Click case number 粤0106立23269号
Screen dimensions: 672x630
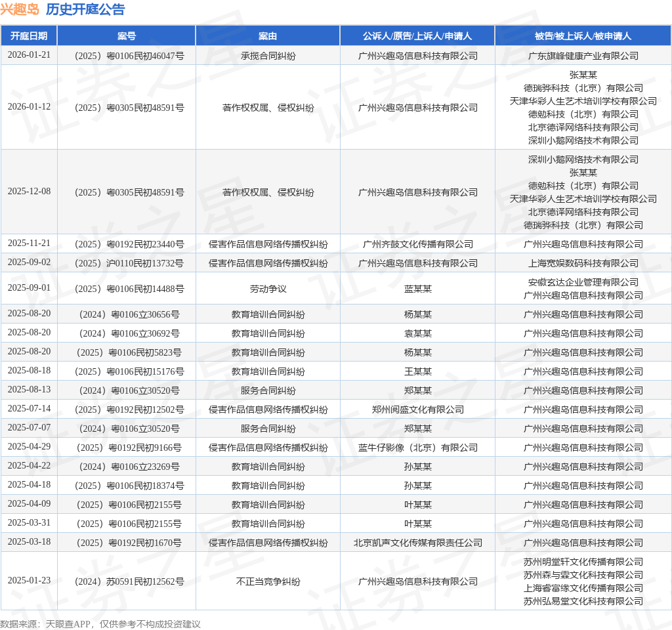tap(129, 467)
